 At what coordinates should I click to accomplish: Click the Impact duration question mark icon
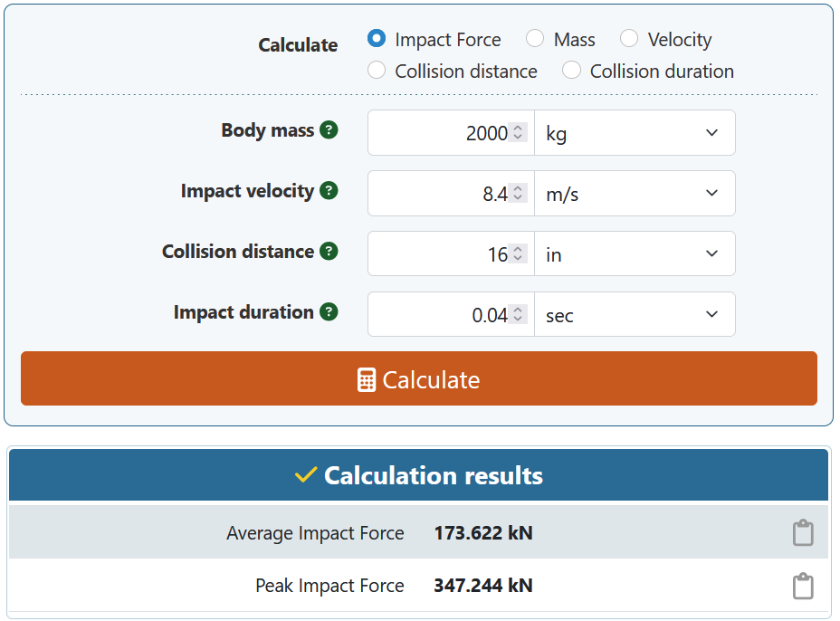point(329,312)
